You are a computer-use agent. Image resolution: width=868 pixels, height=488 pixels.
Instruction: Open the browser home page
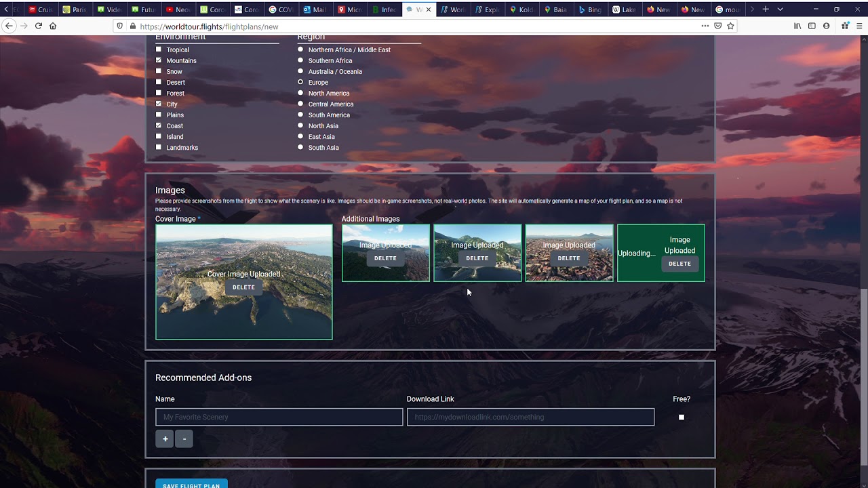53,26
